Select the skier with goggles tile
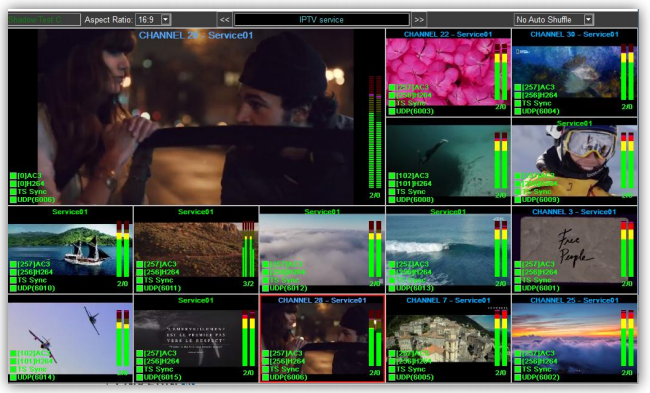This screenshot has height=393, width=650. 575,161
